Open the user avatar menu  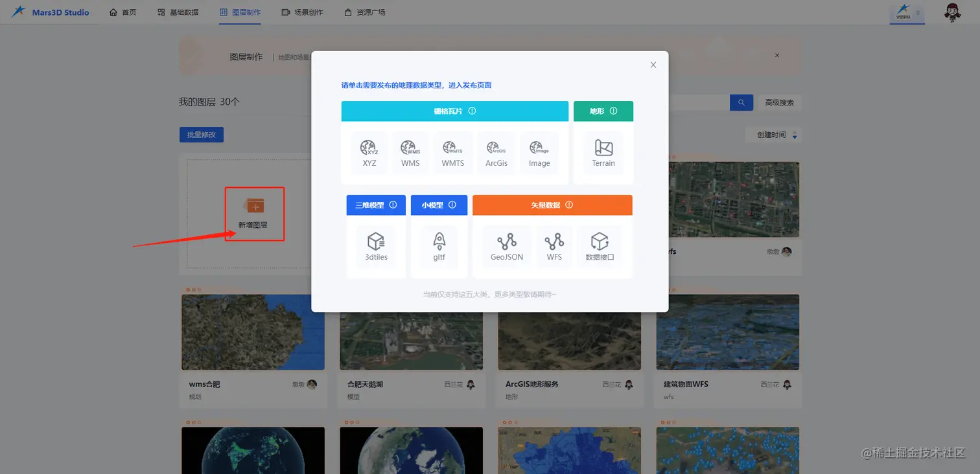(x=952, y=12)
